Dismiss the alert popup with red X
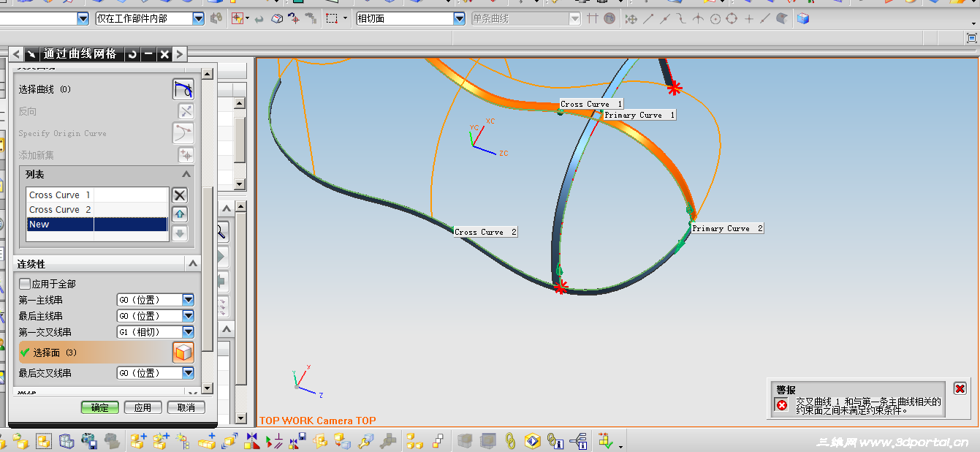 click(960, 388)
